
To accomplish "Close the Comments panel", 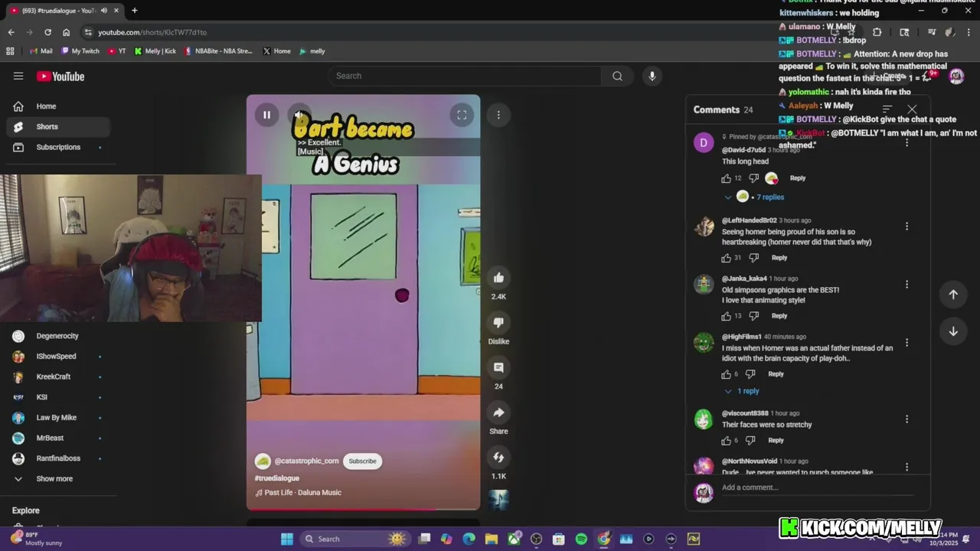I will (x=912, y=109).
